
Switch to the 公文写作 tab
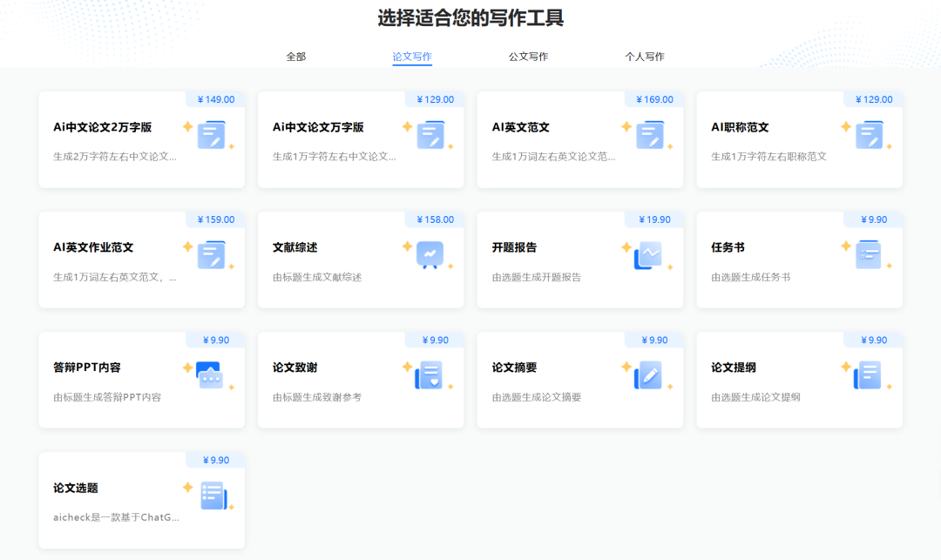point(528,55)
